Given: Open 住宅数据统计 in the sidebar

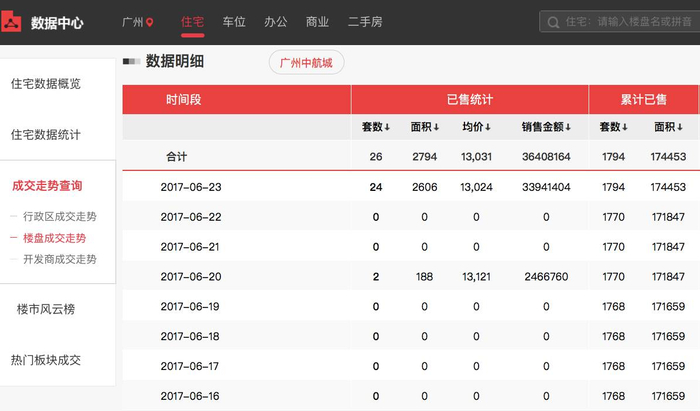Looking at the screenshot, I should point(46,134).
